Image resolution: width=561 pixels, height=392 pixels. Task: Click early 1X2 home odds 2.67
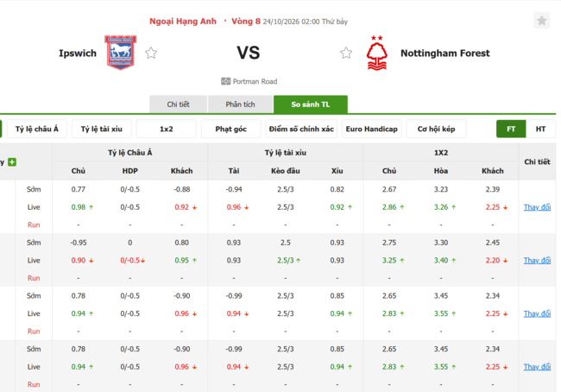389,189
